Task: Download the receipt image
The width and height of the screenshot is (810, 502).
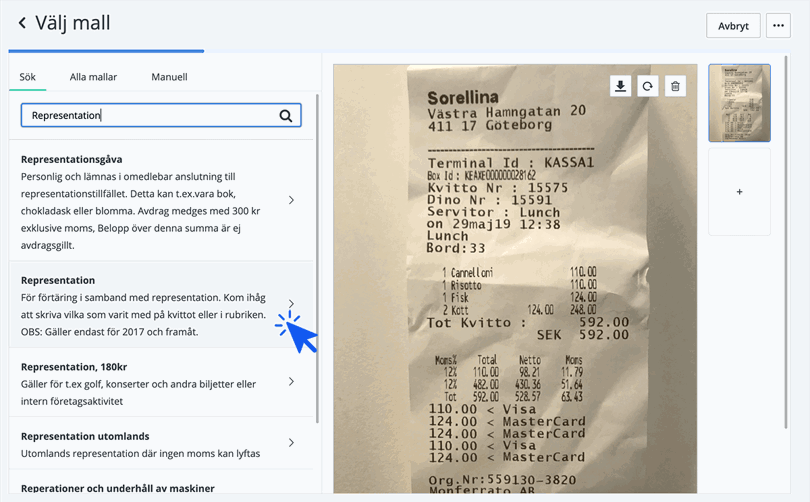Action: point(620,86)
